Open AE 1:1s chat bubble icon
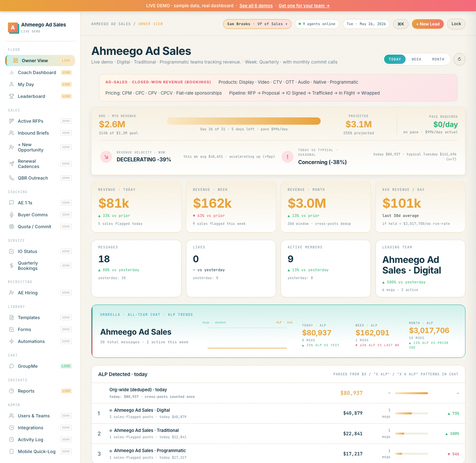The height and width of the screenshot is (463, 476). [12, 203]
